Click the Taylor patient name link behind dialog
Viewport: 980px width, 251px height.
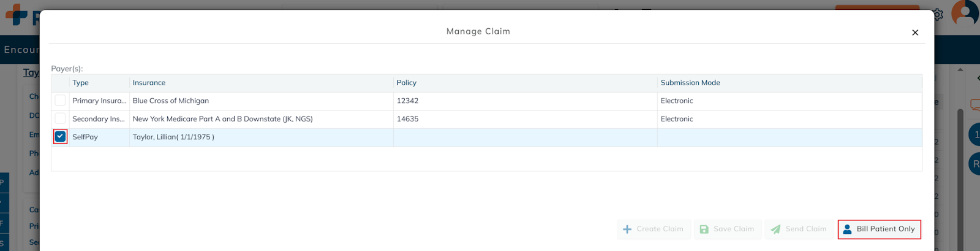(x=31, y=72)
